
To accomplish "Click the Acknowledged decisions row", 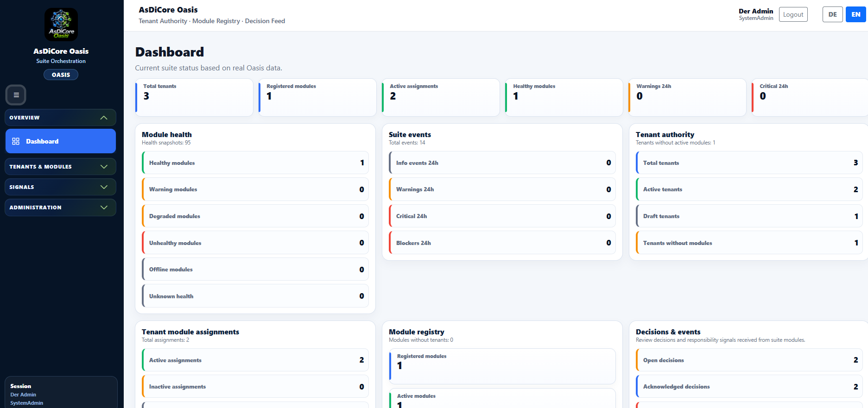I will [x=749, y=387].
